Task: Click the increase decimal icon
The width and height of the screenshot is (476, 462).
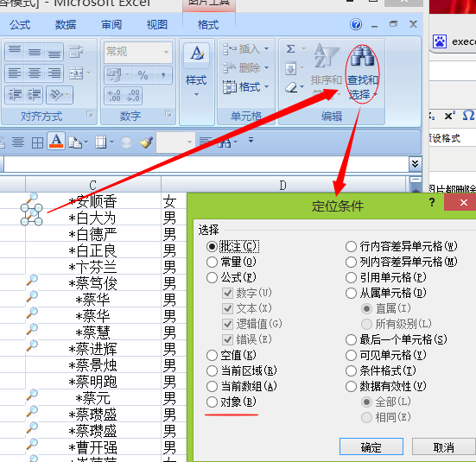Action: click(x=114, y=95)
